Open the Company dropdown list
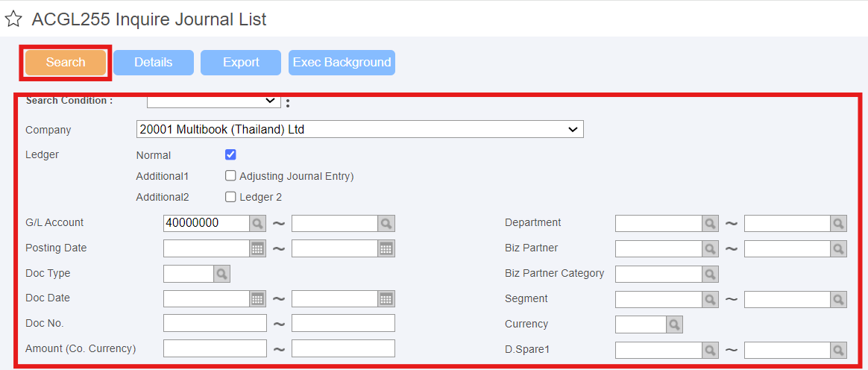Image resolution: width=868 pixels, height=370 pixels. point(360,130)
